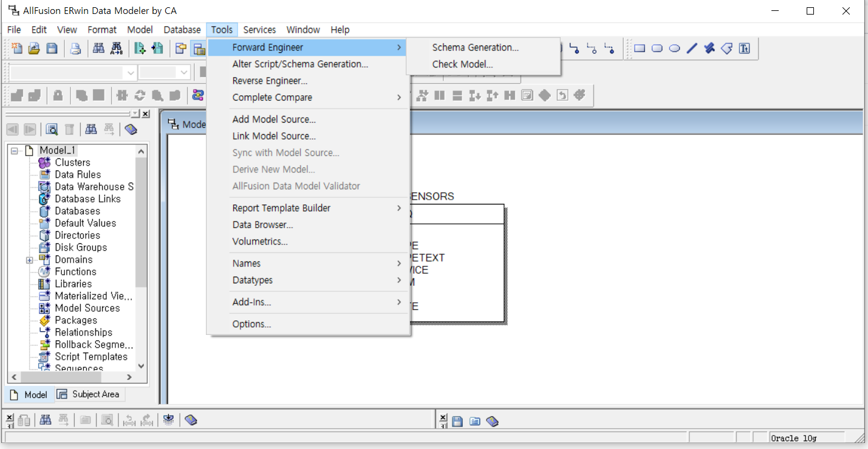Click the Forward Engineer toolbar icon
Image resolution: width=868 pixels, height=449 pixels.
tap(140, 49)
